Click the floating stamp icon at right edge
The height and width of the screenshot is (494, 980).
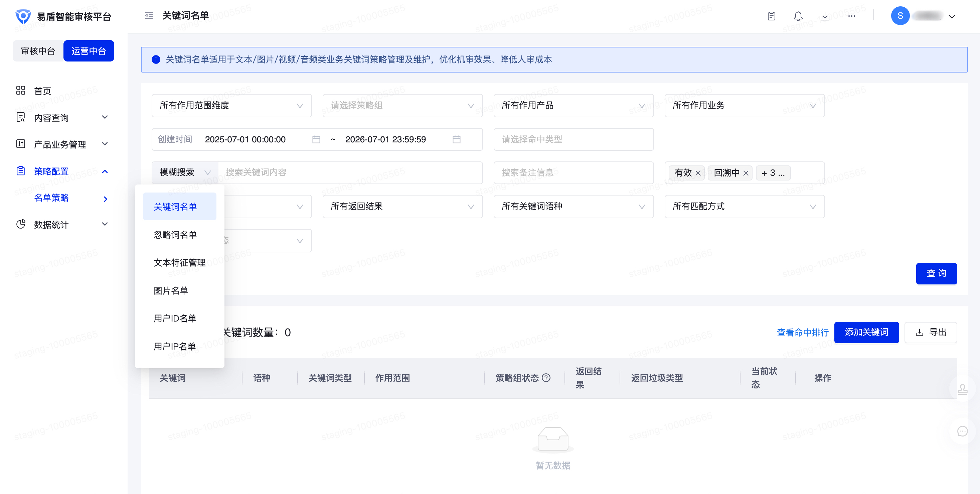pos(963,389)
